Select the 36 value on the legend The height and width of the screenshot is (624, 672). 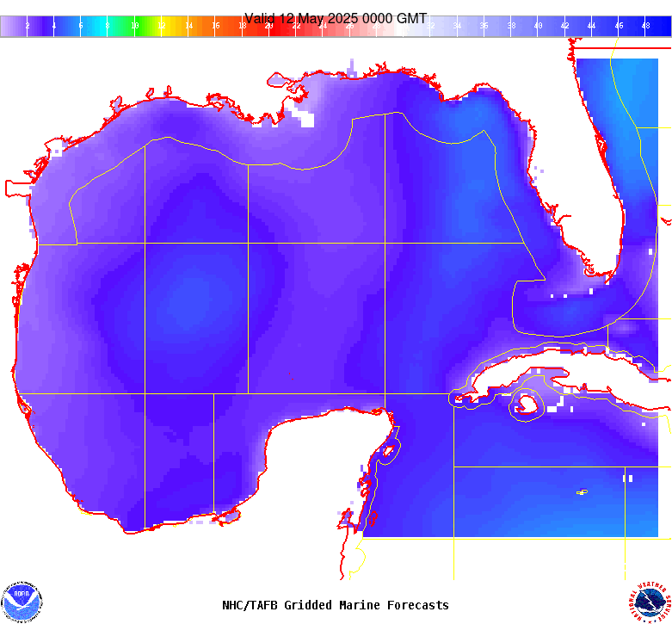point(484,26)
